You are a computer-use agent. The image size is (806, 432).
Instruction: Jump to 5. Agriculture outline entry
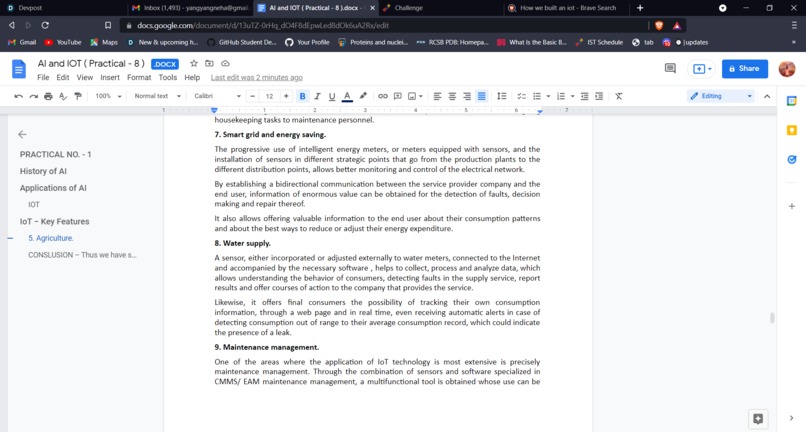(x=51, y=238)
